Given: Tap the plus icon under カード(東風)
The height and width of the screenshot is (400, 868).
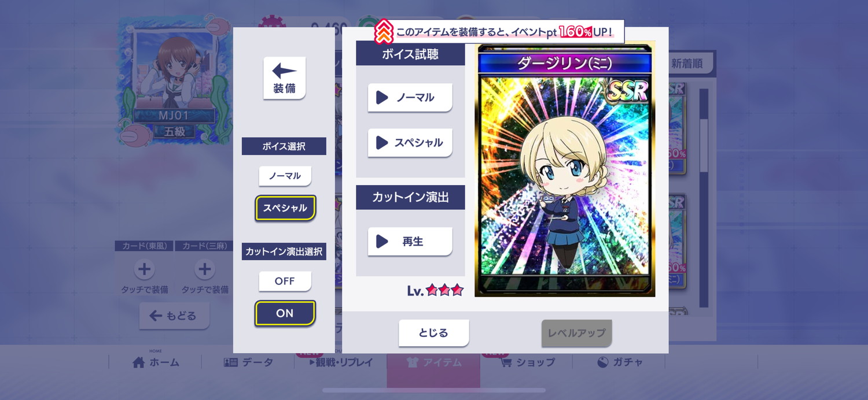Looking at the screenshot, I should [144, 269].
